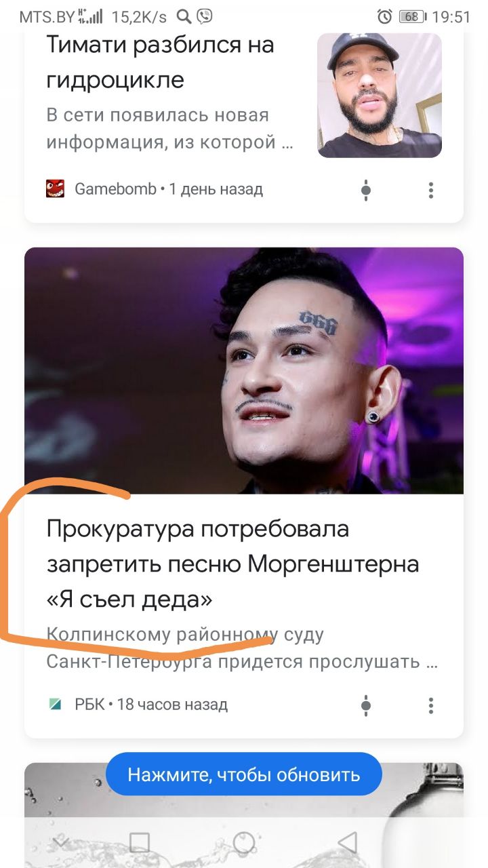Tap the recent apps square button
Viewport: 488px width, 868px height.
(x=139, y=842)
